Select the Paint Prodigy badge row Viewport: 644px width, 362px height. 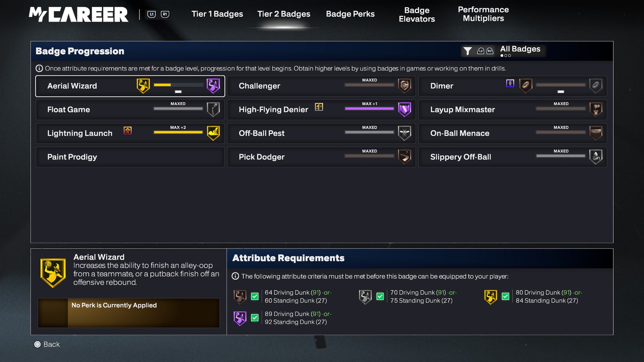130,157
